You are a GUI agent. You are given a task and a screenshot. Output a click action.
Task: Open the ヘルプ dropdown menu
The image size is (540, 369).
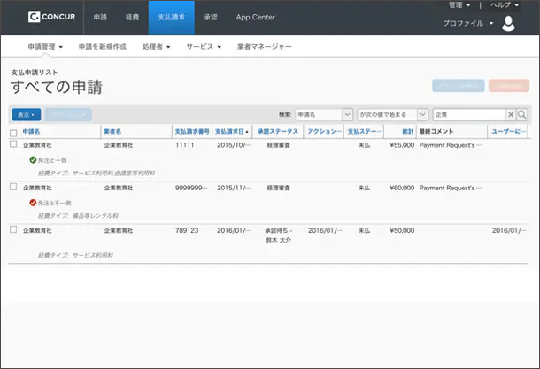(505, 5)
